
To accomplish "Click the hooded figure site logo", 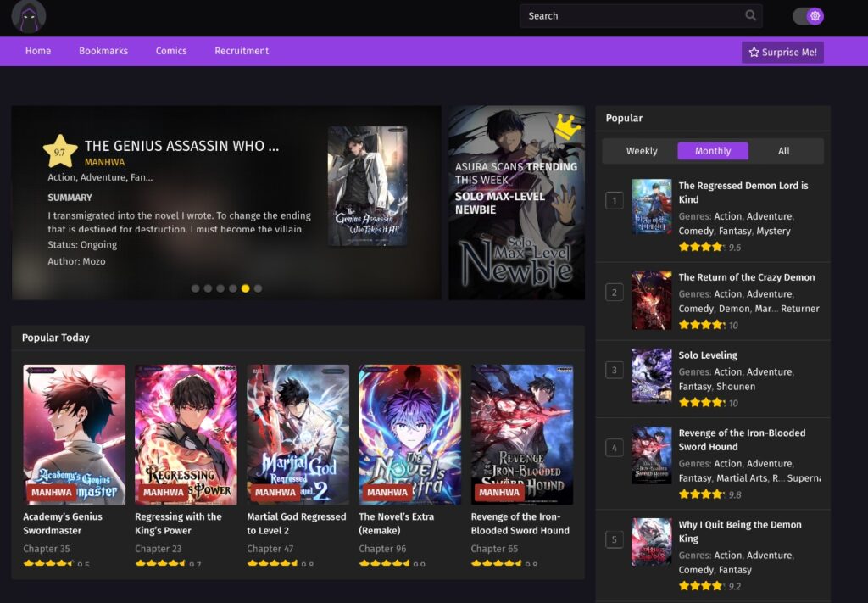I will (x=29, y=16).
